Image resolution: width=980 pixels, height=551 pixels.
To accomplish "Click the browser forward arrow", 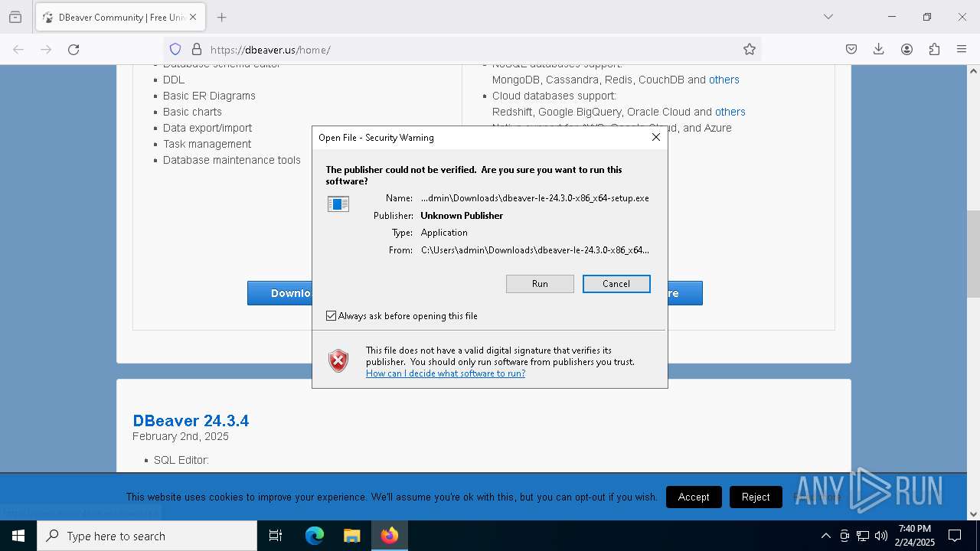I will click(46, 50).
